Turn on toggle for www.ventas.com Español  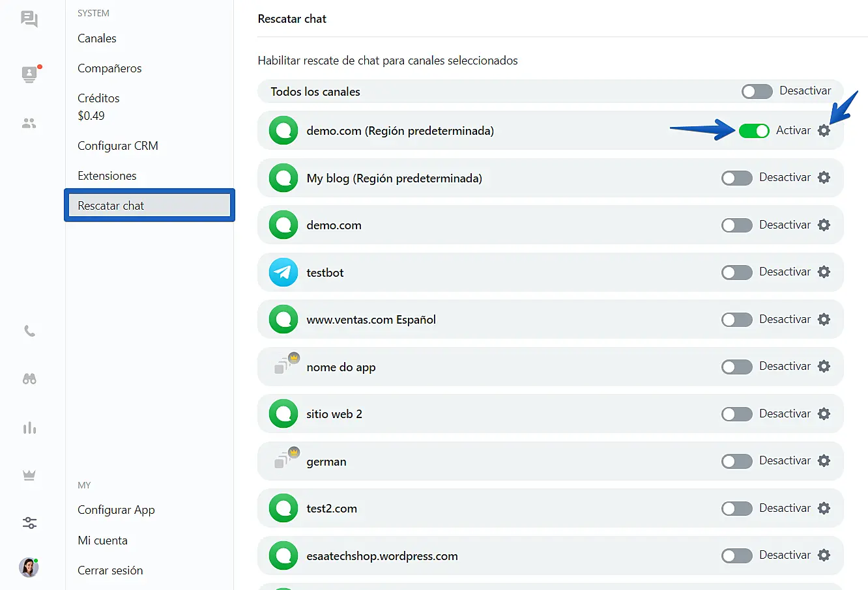tap(736, 320)
